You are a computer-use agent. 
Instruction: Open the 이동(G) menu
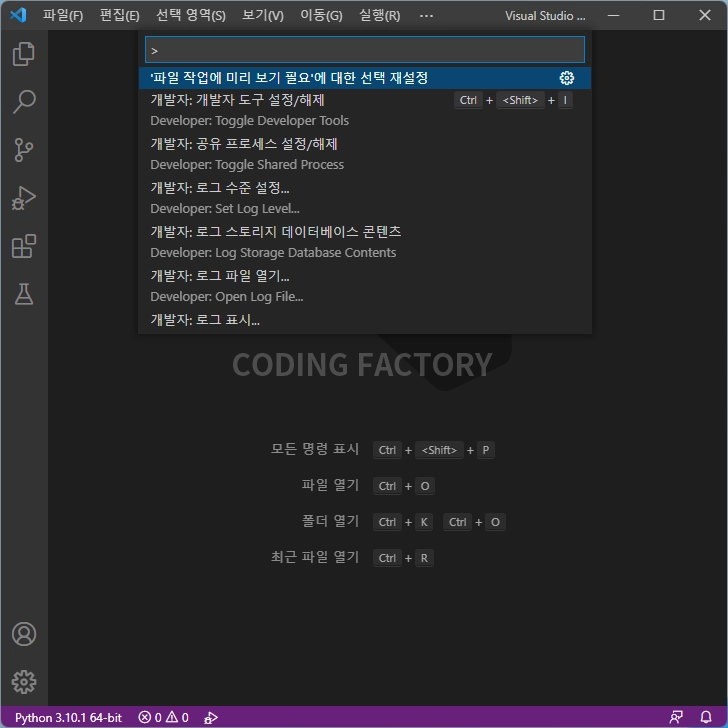[x=321, y=15]
